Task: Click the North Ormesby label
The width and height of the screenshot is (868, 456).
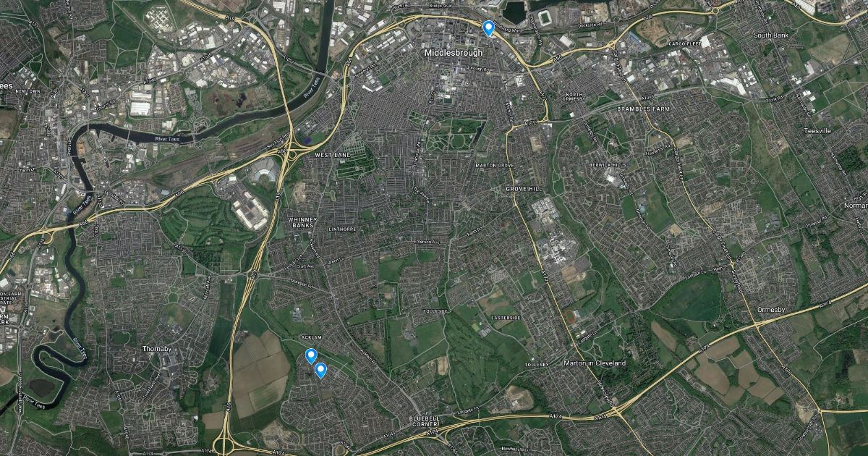Action: [x=574, y=98]
